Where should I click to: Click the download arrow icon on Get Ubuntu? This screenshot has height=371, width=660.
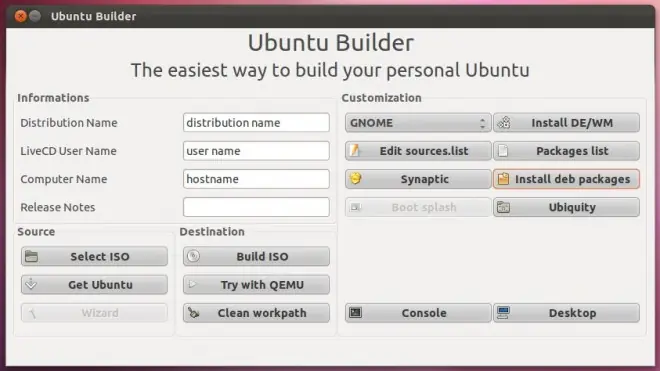[x=31, y=284]
